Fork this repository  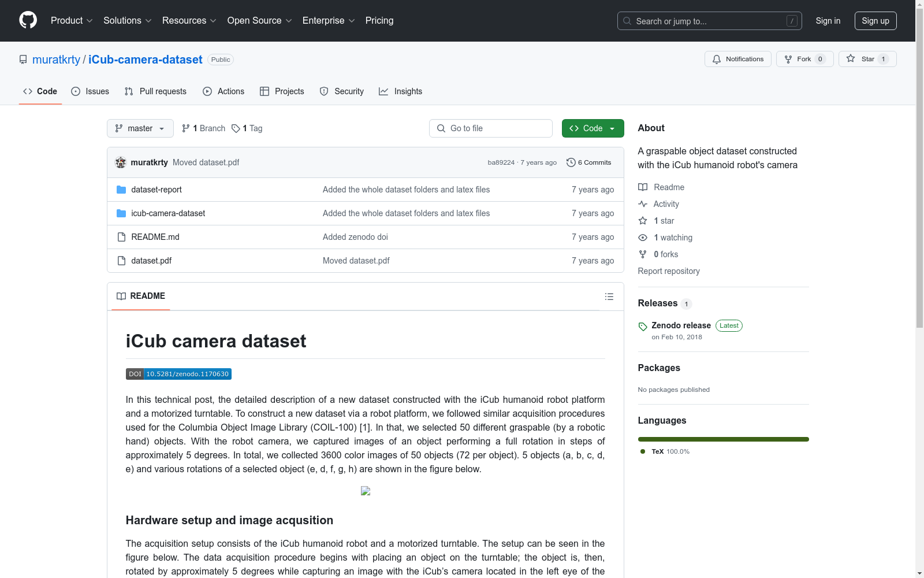click(804, 59)
